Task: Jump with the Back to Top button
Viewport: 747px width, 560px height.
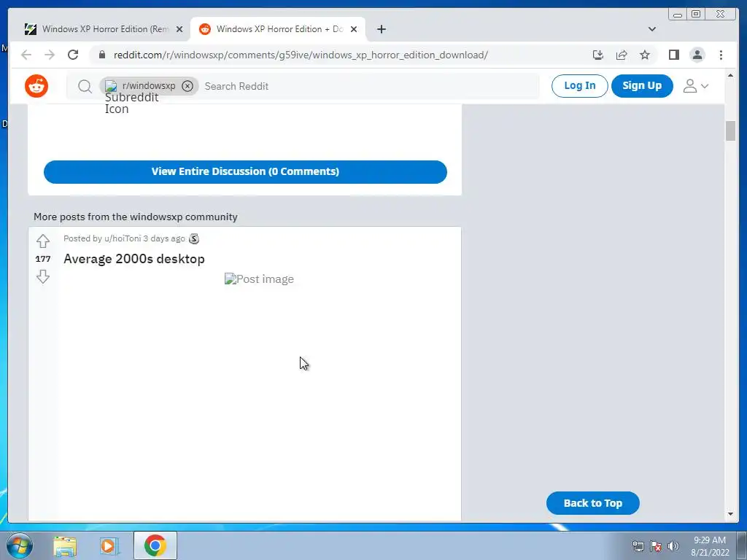Action: pos(592,503)
